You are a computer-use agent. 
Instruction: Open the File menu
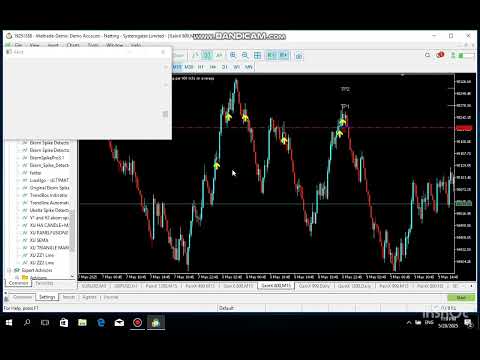(x=18, y=45)
